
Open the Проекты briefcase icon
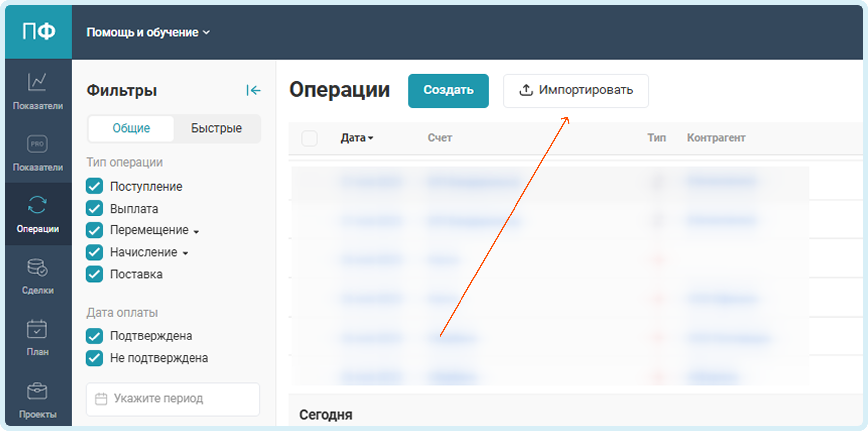click(37, 391)
